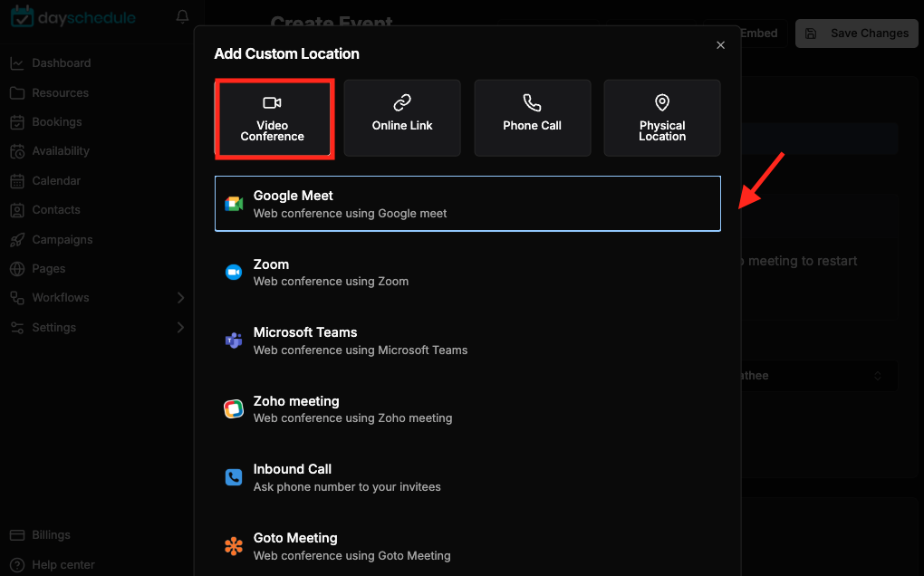This screenshot has height=576, width=924.
Task: Click Save Changes button
Action: tap(857, 34)
